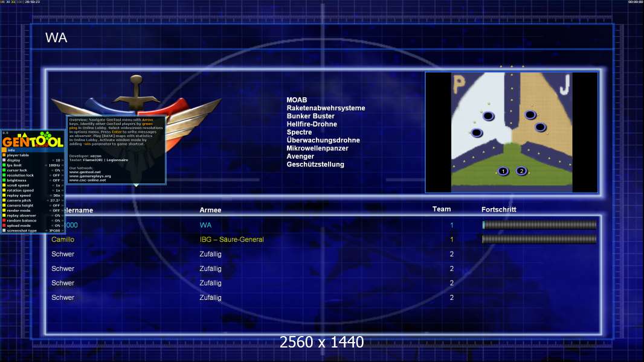Change the screenshot type JPG90 value

click(x=54, y=230)
